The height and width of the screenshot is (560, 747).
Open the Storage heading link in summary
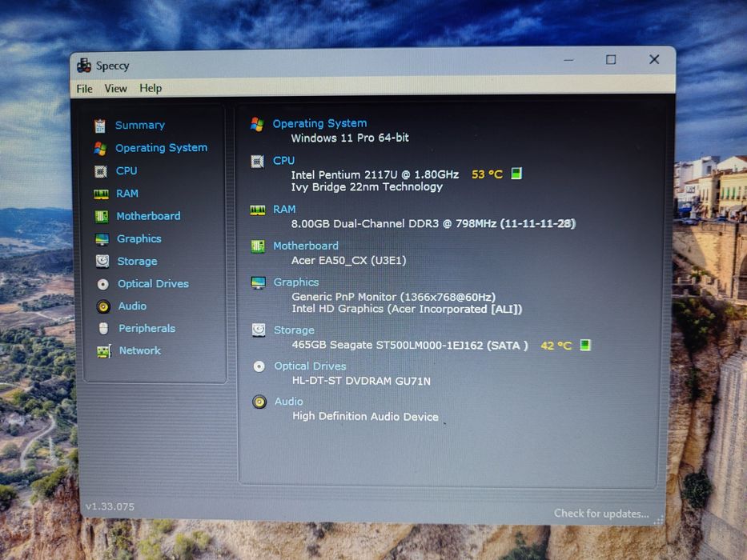point(294,330)
